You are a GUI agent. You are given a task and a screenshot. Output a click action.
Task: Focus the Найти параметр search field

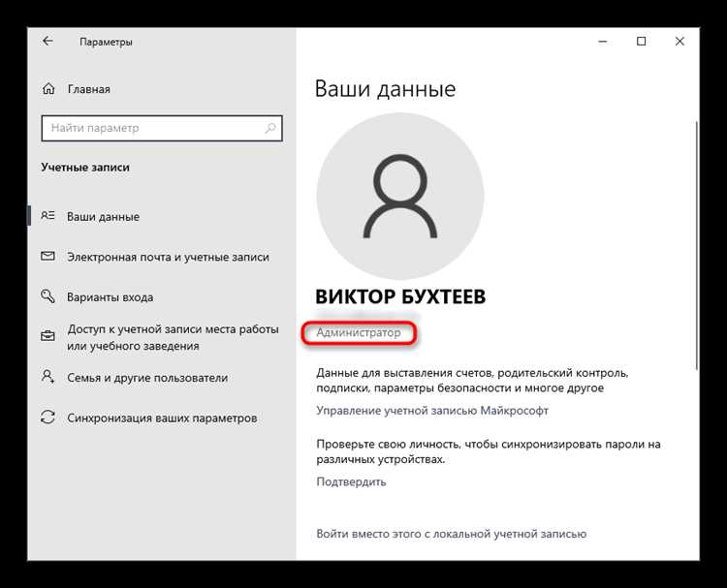(162, 128)
